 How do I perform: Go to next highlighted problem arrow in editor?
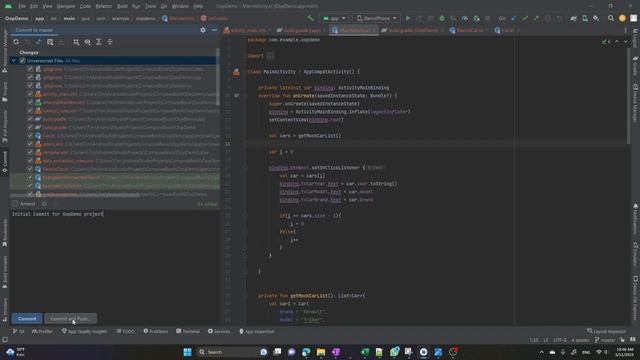[625, 42]
